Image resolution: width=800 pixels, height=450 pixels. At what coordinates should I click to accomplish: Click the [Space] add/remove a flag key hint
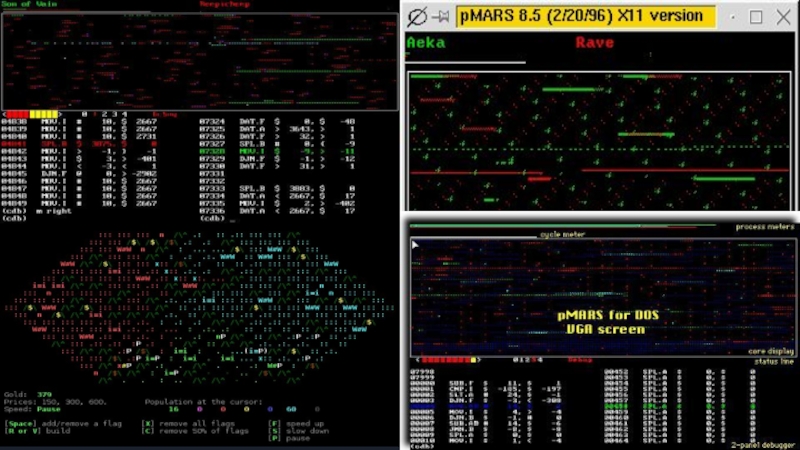tap(63, 423)
